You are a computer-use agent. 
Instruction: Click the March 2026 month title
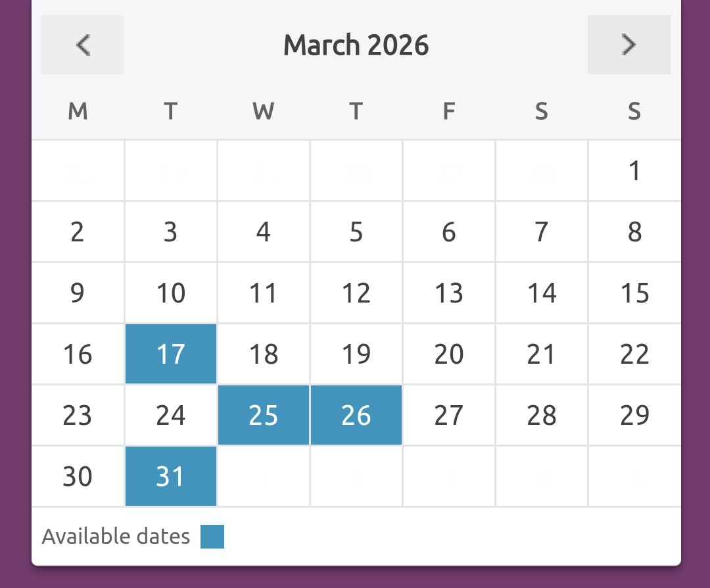coord(356,45)
